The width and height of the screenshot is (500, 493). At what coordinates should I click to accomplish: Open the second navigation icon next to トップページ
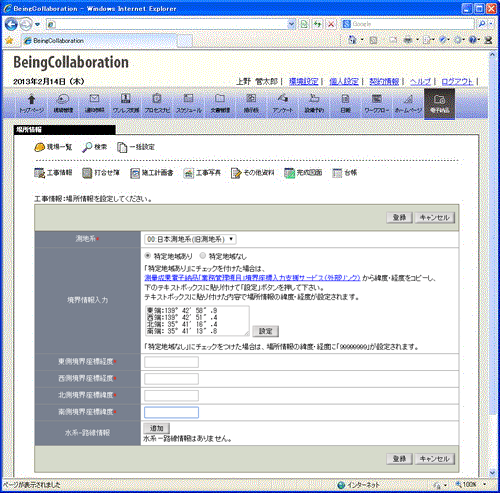(x=63, y=104)
